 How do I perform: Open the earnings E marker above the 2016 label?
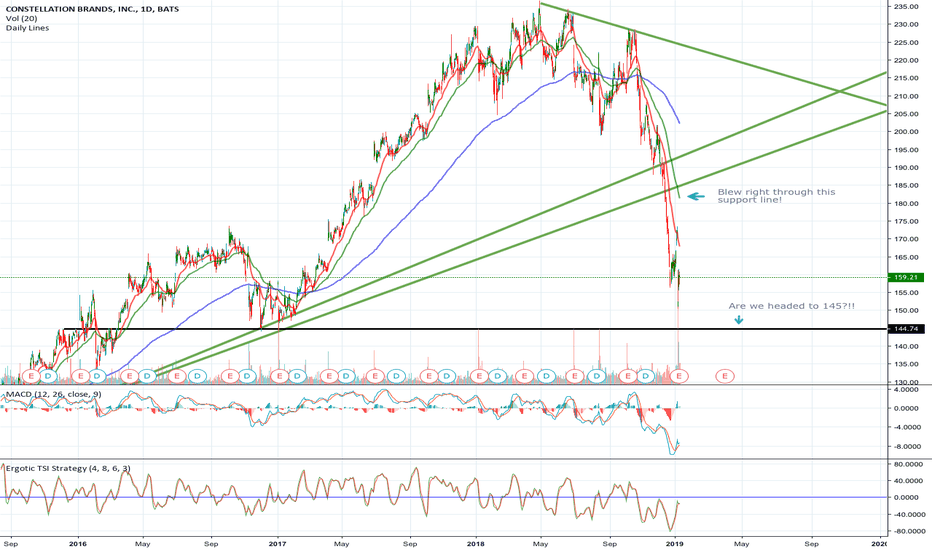81,376
